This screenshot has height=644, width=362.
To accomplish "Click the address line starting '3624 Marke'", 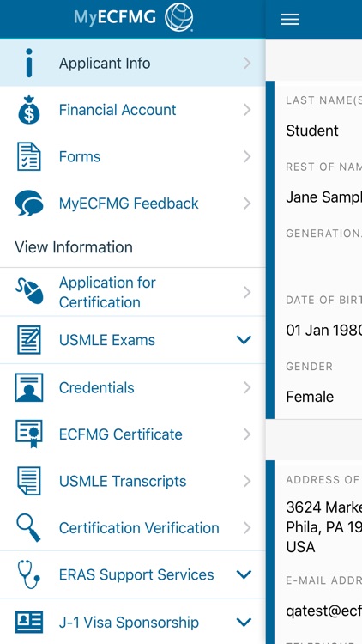I will (x=324, y=507).
